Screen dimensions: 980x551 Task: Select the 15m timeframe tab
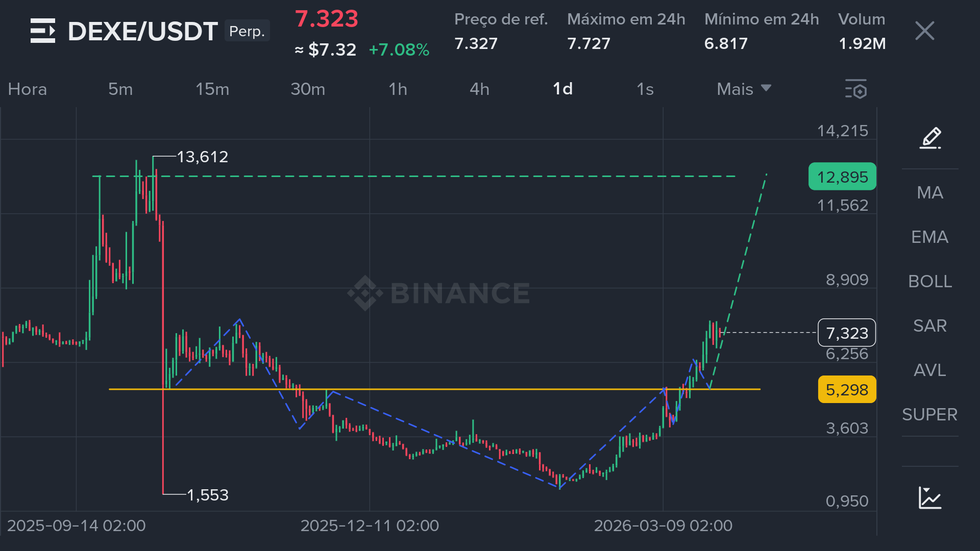[x=212, y=89]
